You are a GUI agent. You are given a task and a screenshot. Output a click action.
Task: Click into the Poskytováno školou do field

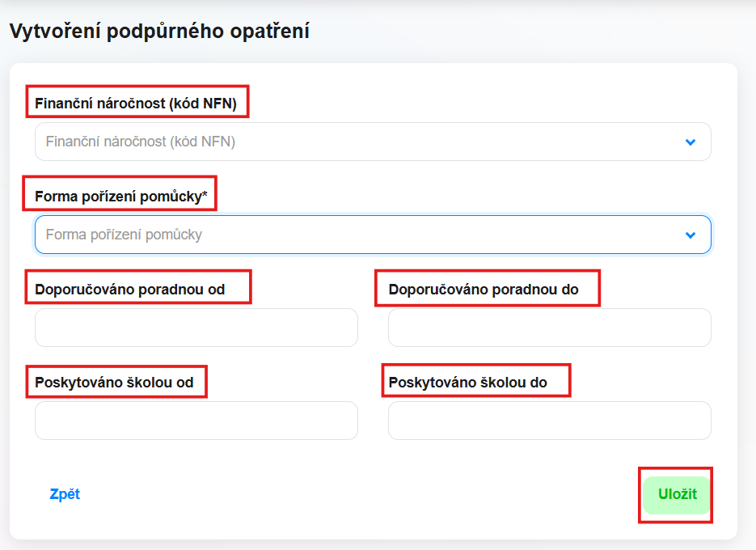pos(550,421)
